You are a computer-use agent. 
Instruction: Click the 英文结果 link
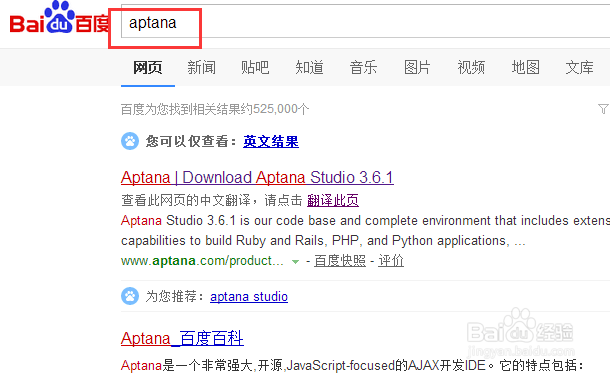pos(271,142)
